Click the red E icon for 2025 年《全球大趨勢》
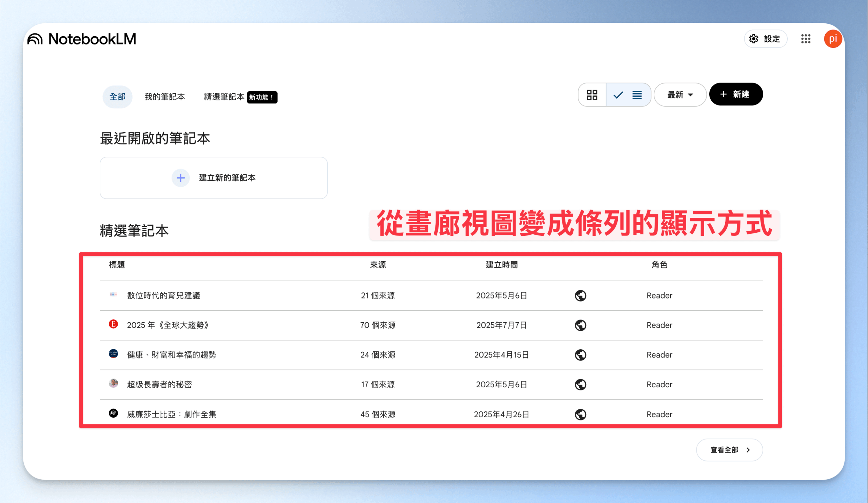This screenshot has height=503, width=868. pos(113,324)
